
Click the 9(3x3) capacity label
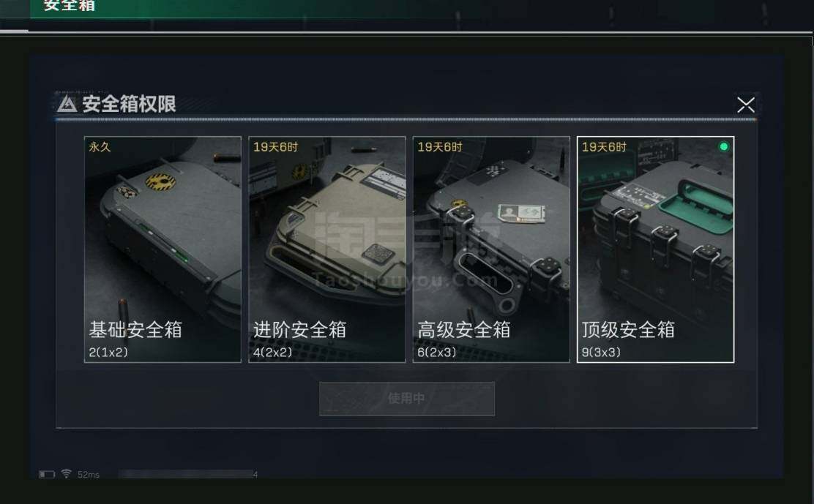tap(601, 352)
